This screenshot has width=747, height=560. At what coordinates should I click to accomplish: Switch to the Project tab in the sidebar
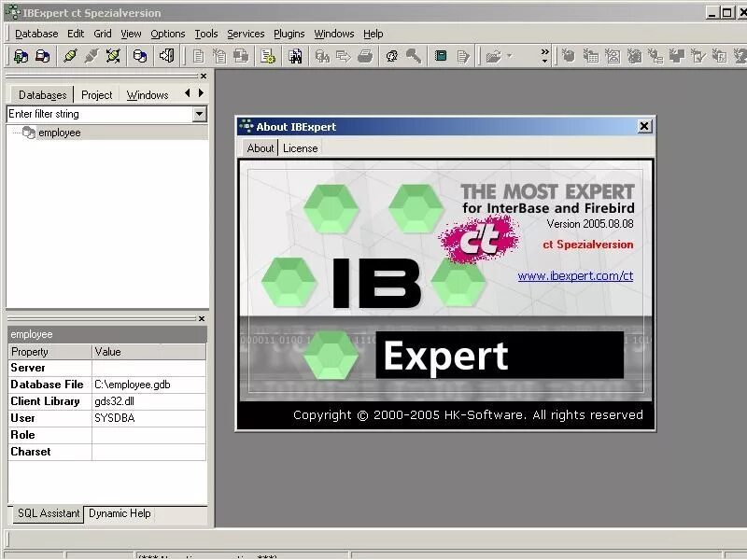[x=96, y=94]
